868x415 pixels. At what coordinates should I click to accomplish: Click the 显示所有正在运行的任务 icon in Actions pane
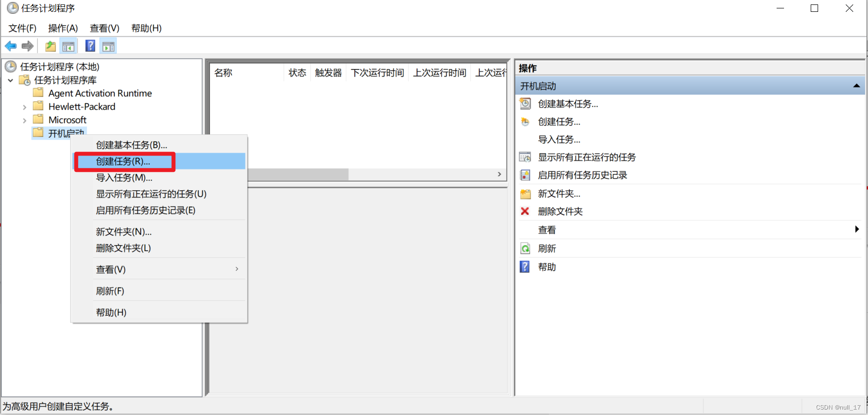pos(525,157)
